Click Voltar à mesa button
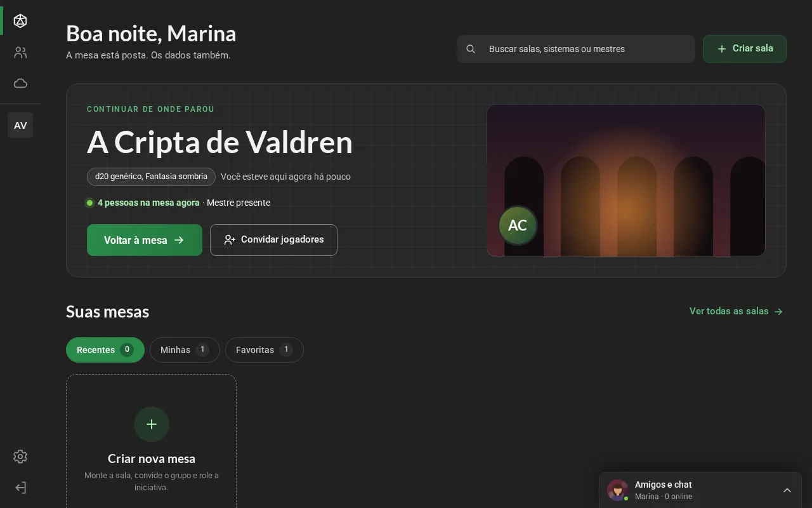This screenshot has width=812, height=508. tap(145, 240)
